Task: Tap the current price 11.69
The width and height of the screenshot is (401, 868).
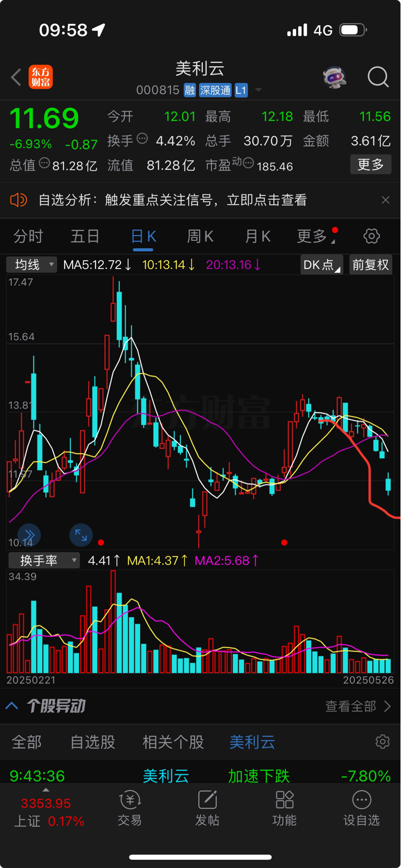Action: pyautogui.click(x=44, y=118)
